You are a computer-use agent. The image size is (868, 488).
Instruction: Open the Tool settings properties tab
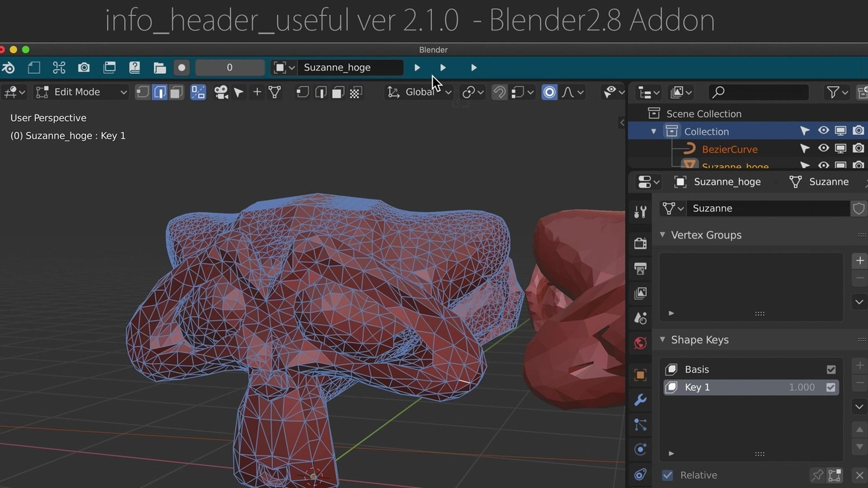640,212
